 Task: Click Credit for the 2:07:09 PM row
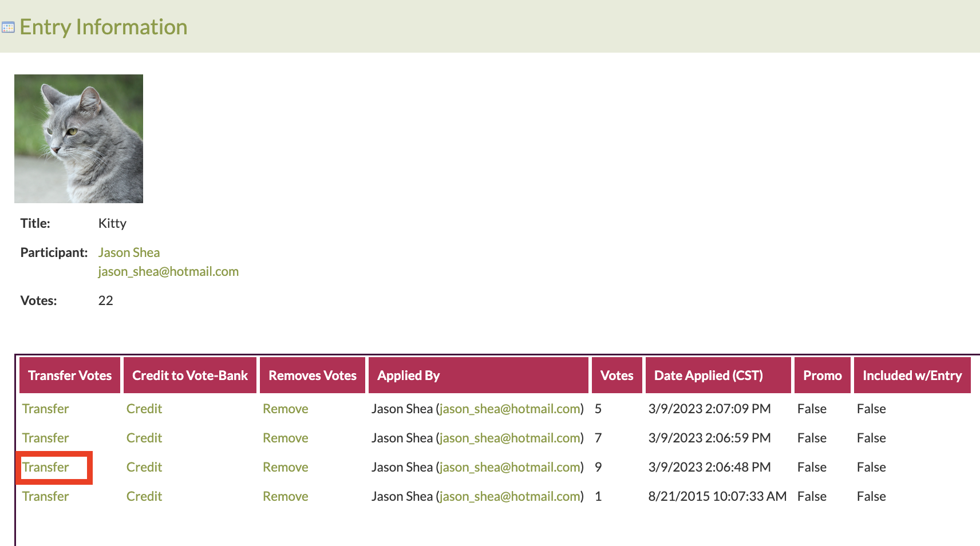[144, 409]
